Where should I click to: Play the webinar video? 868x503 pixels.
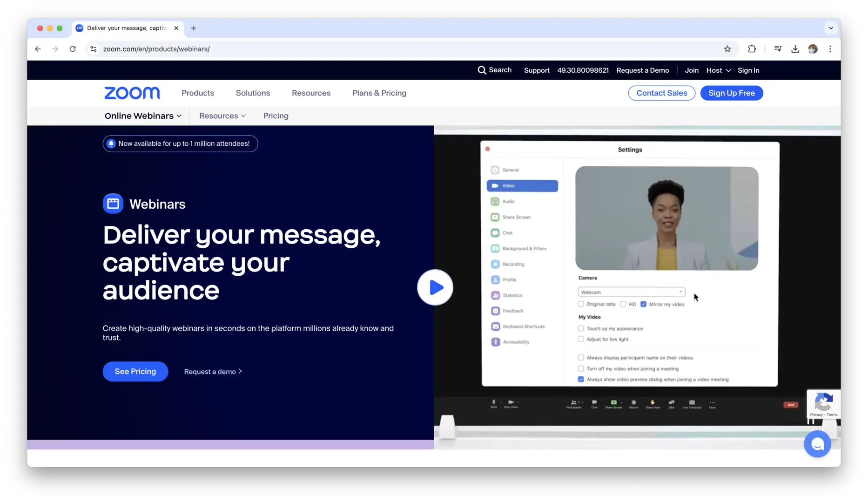435,287
